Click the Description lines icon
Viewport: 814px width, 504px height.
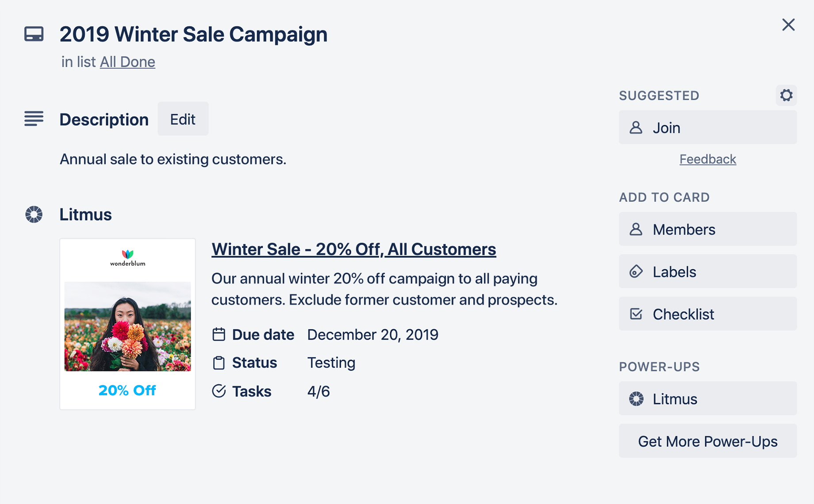34,119
